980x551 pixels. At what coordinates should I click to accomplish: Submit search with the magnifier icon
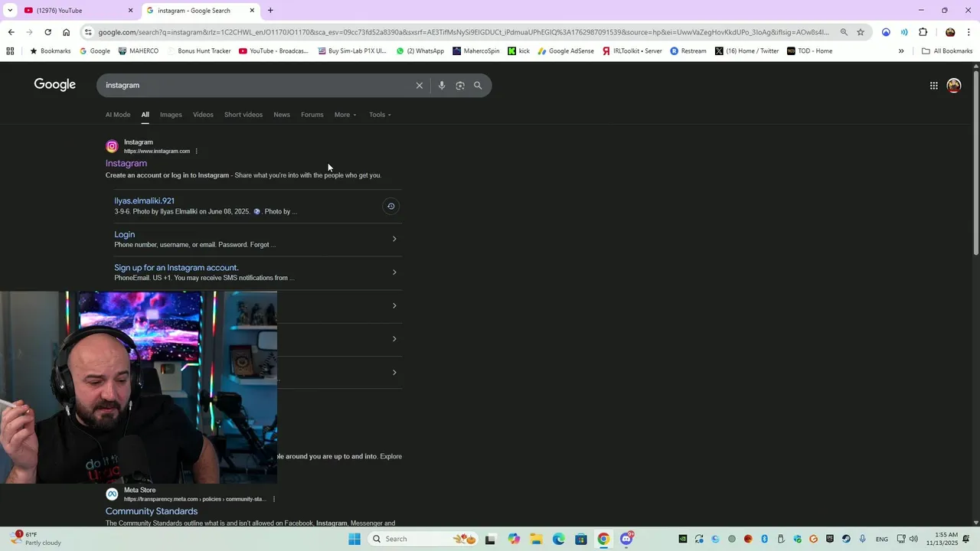[x=478, y=86]
